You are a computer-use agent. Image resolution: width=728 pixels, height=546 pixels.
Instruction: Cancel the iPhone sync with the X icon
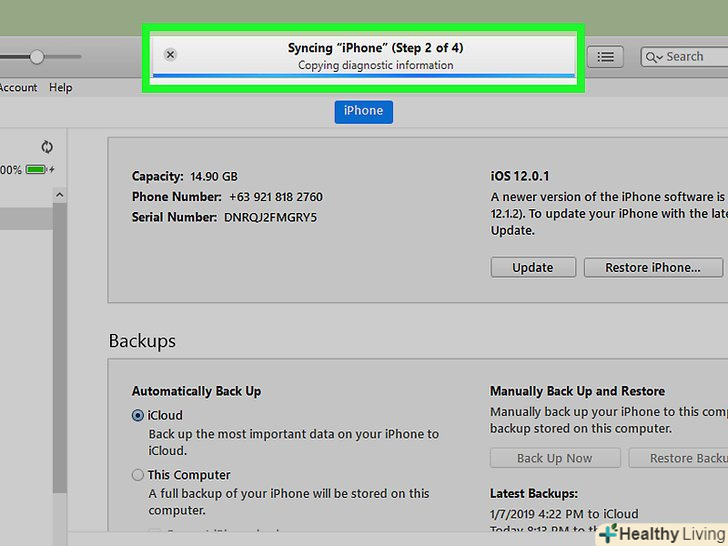[x=170, y=55]
